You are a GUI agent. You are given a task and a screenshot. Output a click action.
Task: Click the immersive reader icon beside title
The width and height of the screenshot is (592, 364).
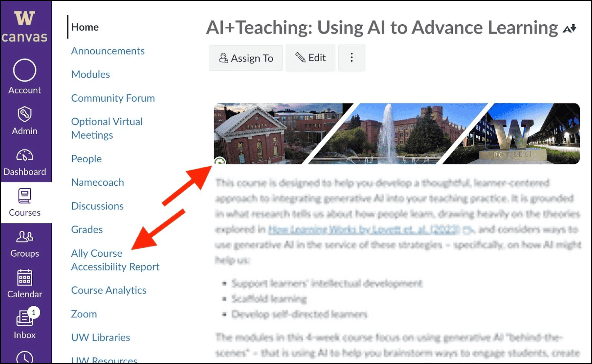tap(570, 28)
